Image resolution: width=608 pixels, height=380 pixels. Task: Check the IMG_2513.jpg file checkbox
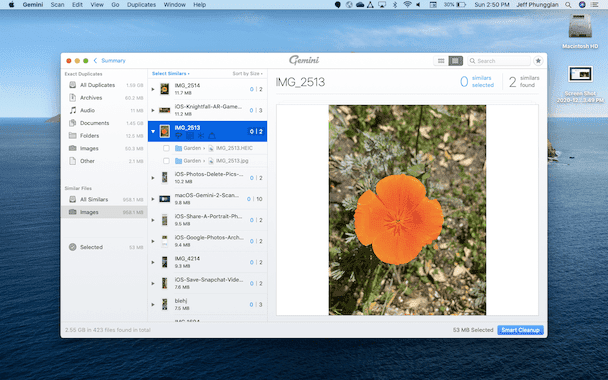click(166, 161)
